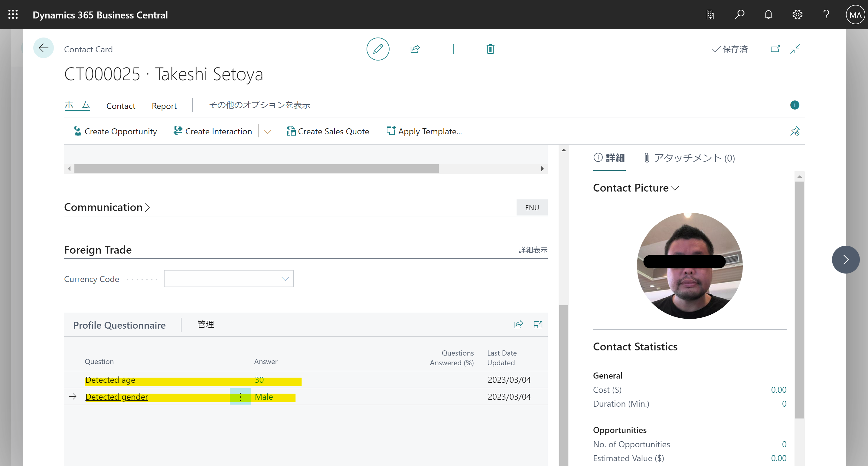Click Create Sales Quote
Image resolution: width=868 pixels, height=466 pixels.
(328, 131)
